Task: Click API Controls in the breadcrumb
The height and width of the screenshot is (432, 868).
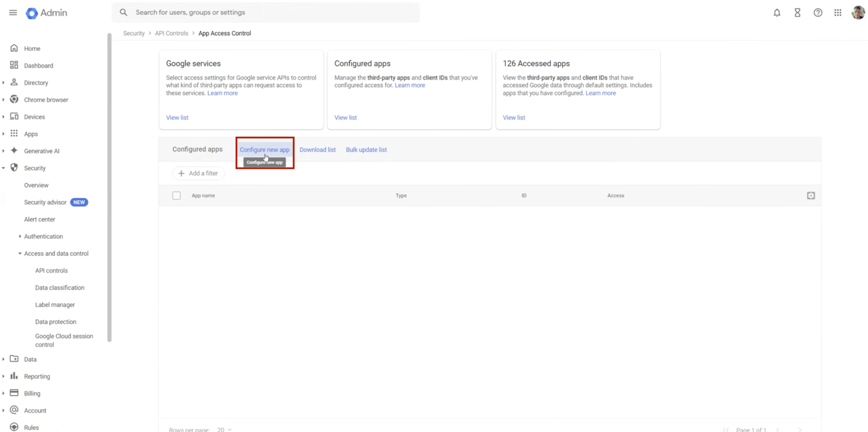Action: coord(172,33)
